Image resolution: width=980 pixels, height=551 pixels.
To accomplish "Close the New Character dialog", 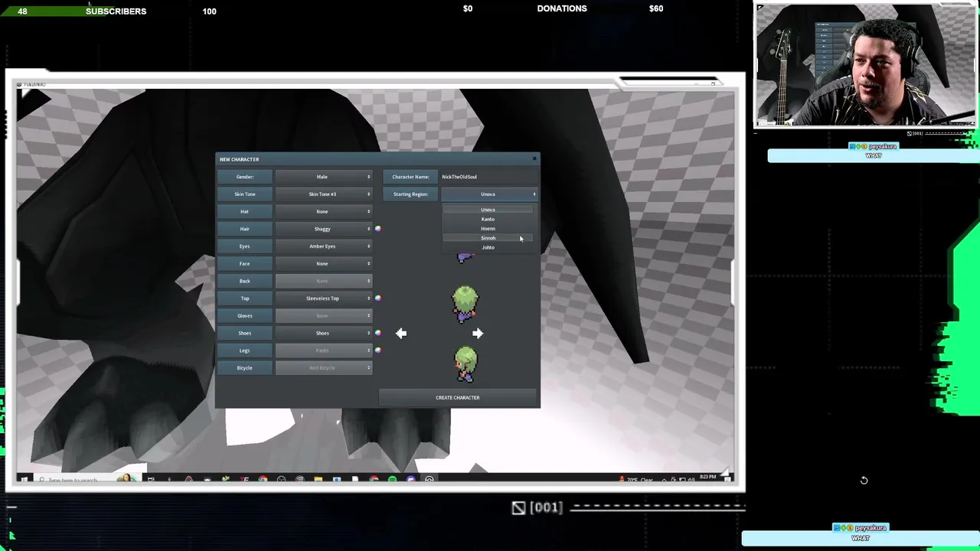I will point(534,159).
